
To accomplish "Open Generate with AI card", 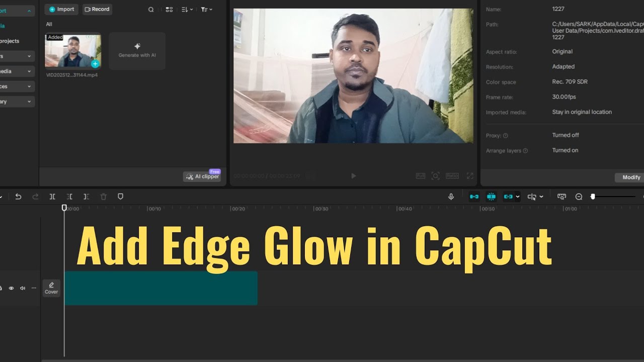I will click(137, 51).
